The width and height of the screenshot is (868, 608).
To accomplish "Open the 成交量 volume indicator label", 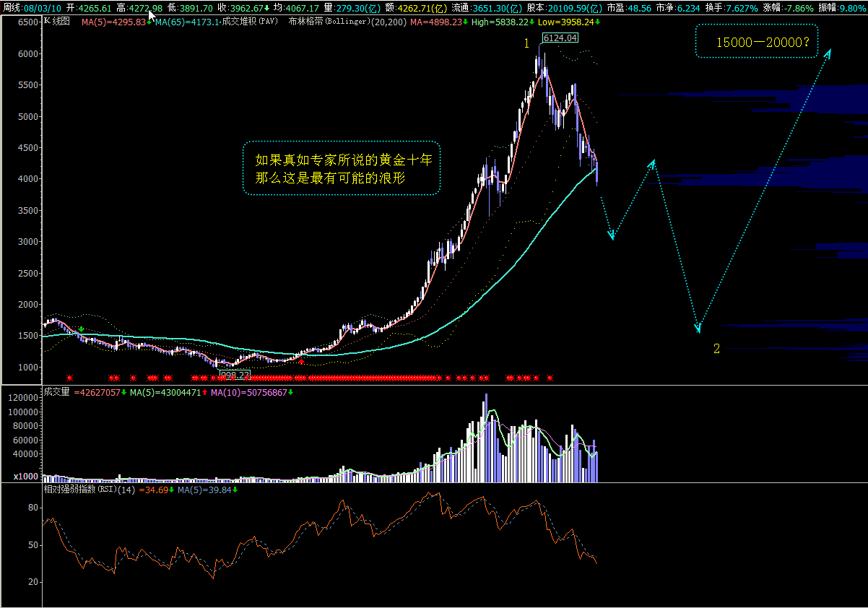I will coord(57,392).
